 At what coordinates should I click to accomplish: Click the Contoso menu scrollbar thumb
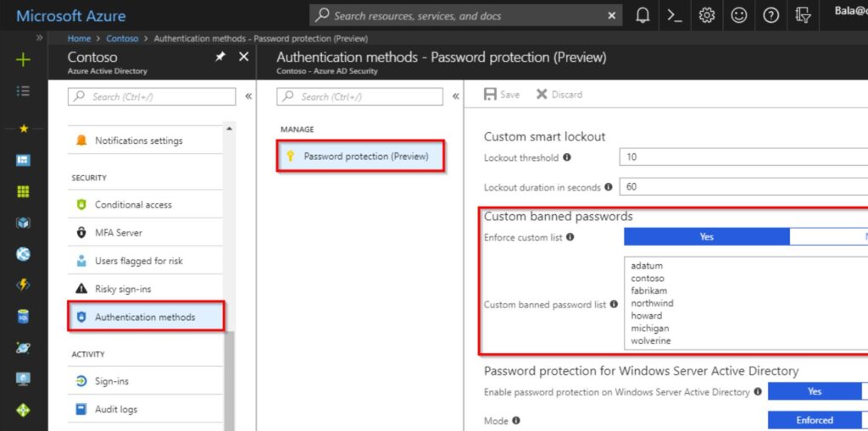click(229, 381)
